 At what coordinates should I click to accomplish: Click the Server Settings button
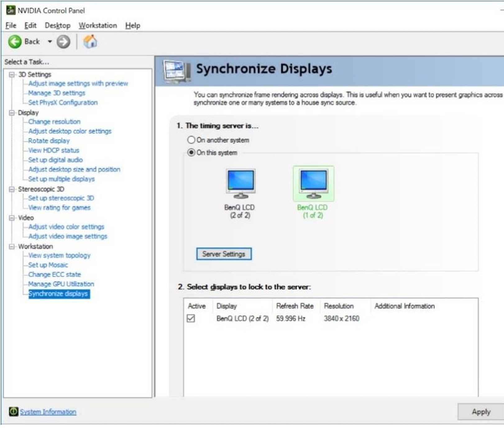point(223,254)
